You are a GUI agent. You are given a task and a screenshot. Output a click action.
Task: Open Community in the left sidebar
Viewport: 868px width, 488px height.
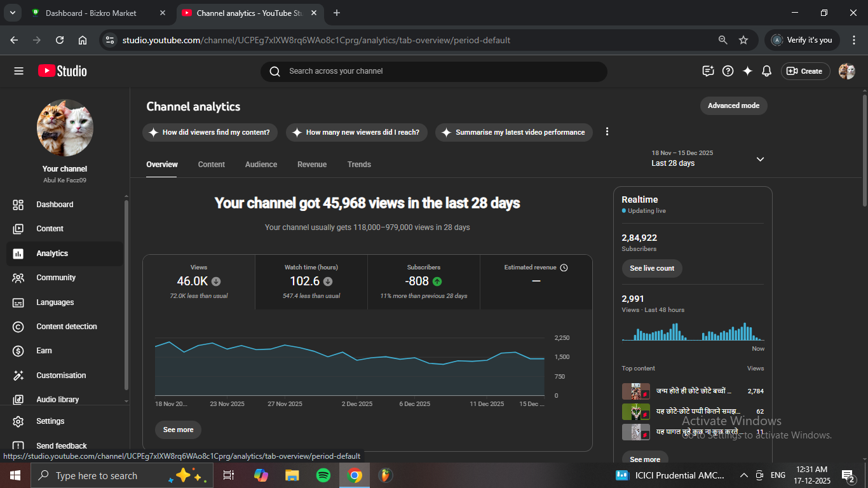click(x=56, y=278)
